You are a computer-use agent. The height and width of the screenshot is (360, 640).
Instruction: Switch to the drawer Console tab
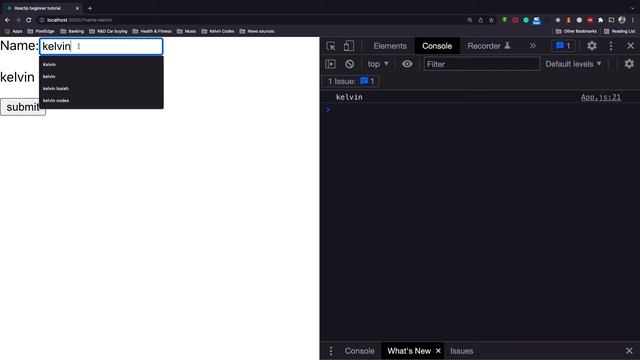click(x=359, y=351)
